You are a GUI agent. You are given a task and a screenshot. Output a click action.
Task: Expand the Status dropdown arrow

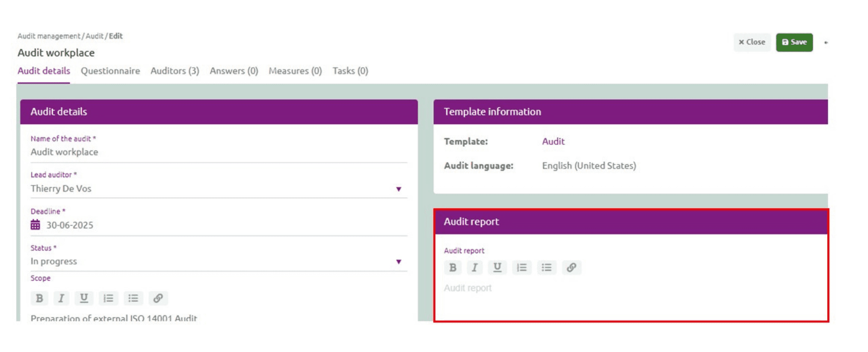click(x=399, y=261)
